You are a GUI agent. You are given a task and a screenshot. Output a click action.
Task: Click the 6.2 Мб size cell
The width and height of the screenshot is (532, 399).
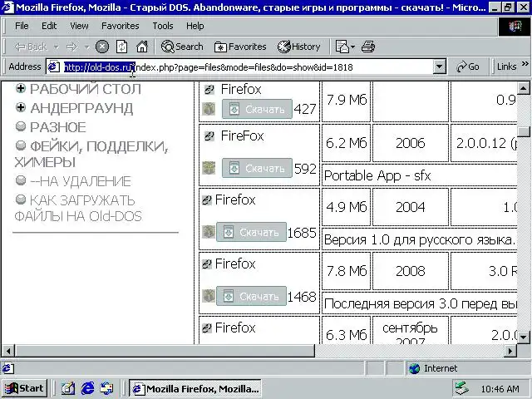pos(346,143)
